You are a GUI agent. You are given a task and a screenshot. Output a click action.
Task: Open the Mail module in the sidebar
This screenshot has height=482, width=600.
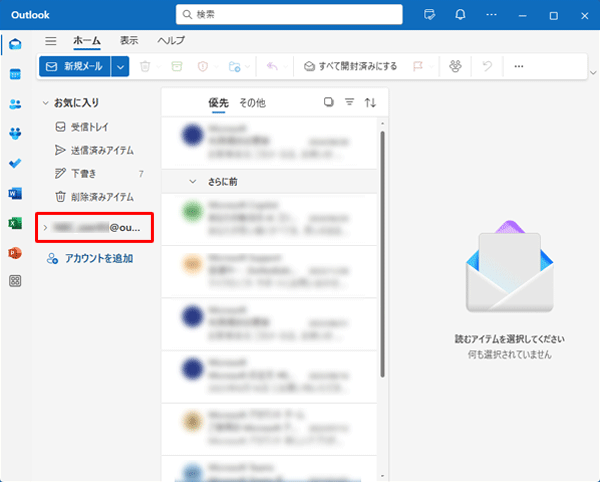pyautogui.click(x=15, y=44)
